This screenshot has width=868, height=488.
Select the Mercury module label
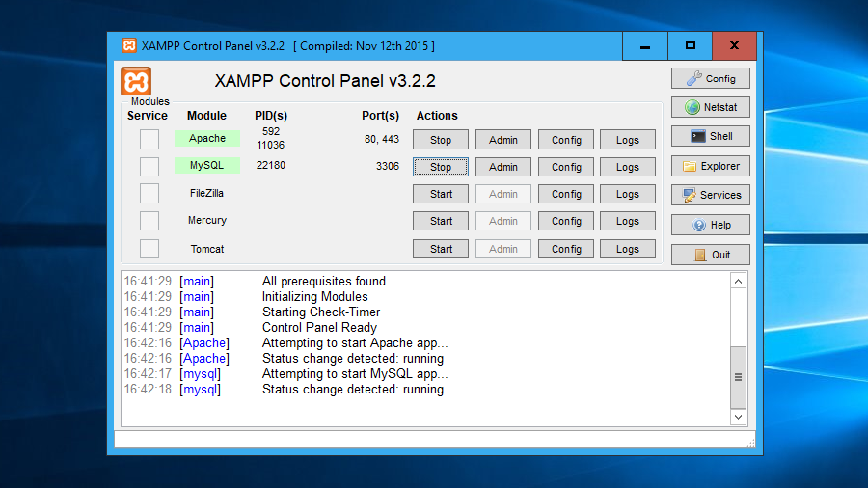coord(207,220)
